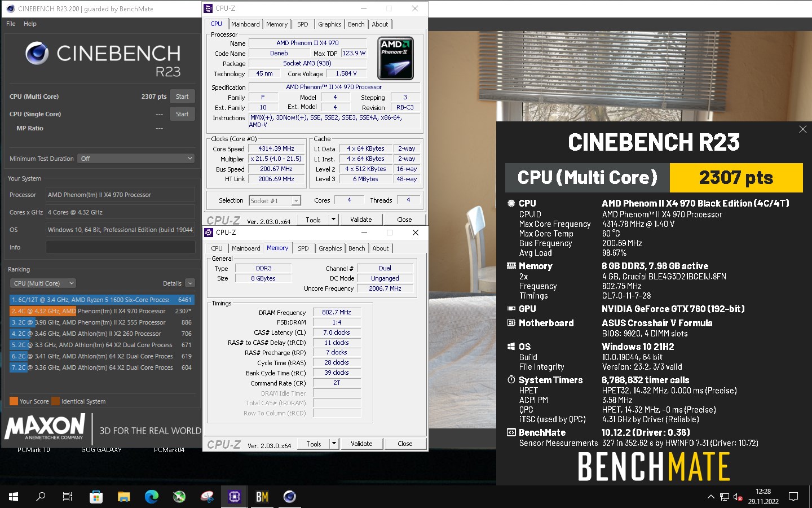
Task: Expand the ranking Details chevron
Action: pos(190,283)
